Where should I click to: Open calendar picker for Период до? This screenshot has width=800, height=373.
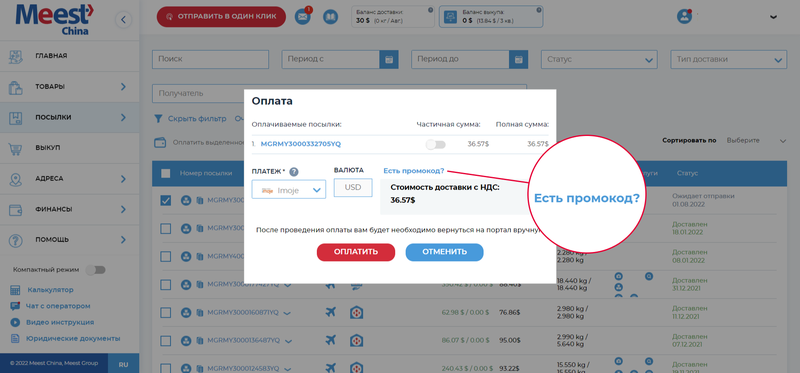pos(518,59)
